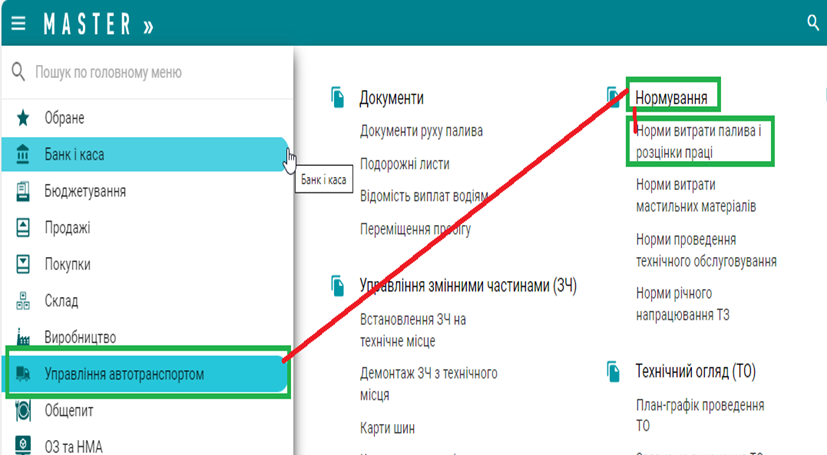
Task: Click the bank icon beside Банк і каса
Action: [23, 154]
